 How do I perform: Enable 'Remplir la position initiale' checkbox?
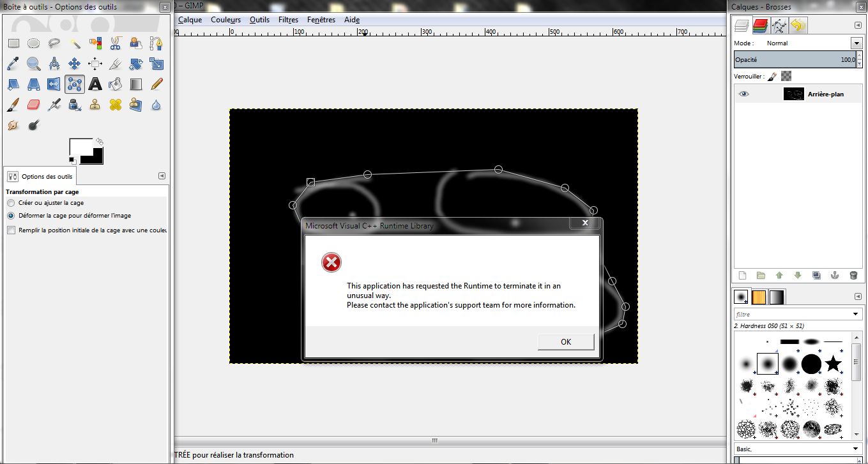pyautogui.click(x=11, y=230)
